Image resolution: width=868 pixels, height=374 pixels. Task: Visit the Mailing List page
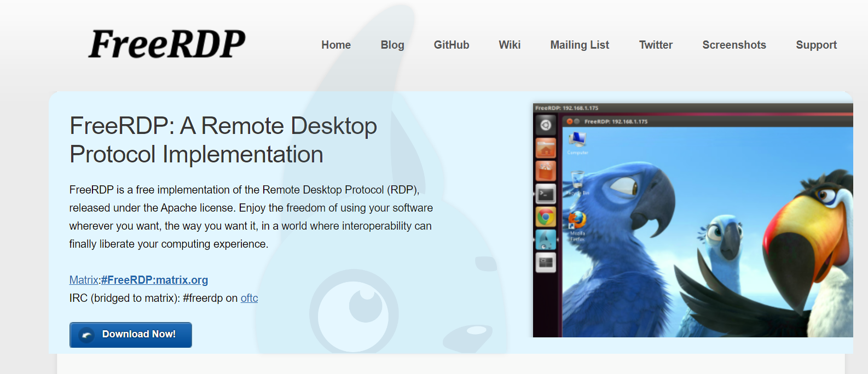tap(580, 45)
